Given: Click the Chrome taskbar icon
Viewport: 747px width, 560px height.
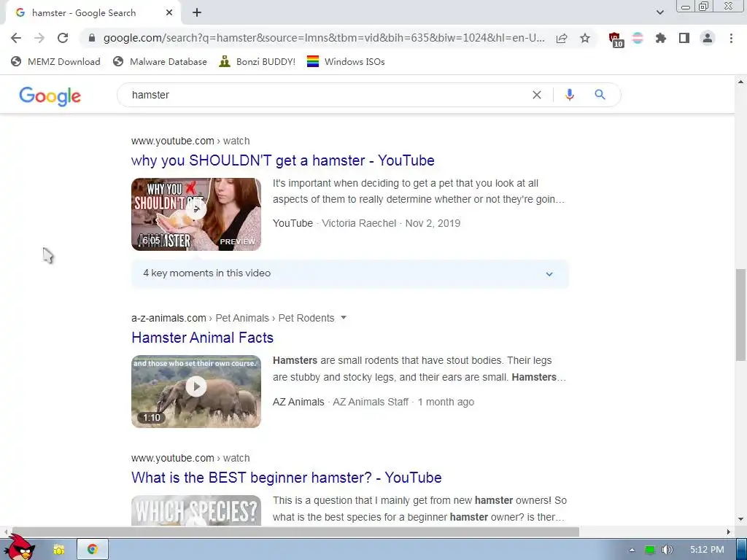Looking at the screenshot, I should 93,550.
